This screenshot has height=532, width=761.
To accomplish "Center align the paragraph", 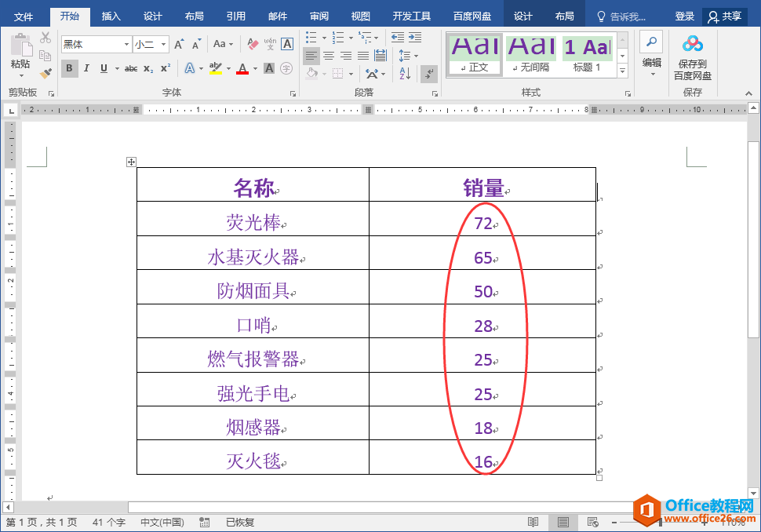I will coord(329,56).
